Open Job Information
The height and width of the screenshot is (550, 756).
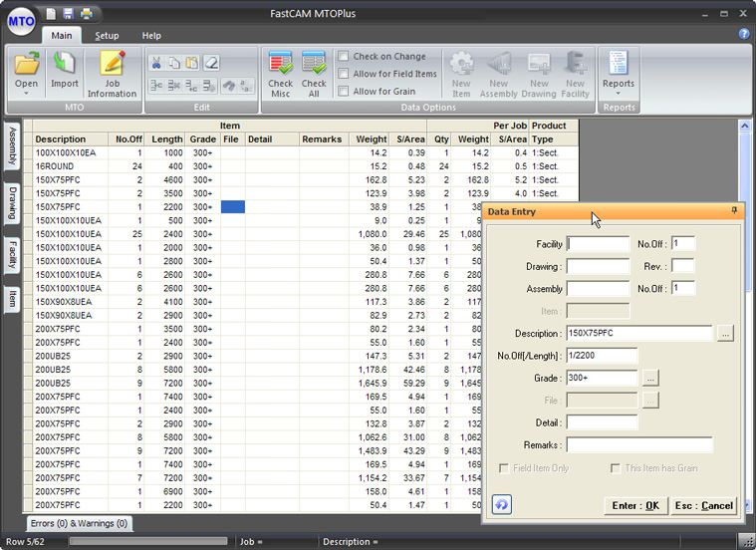click(112, 75)
